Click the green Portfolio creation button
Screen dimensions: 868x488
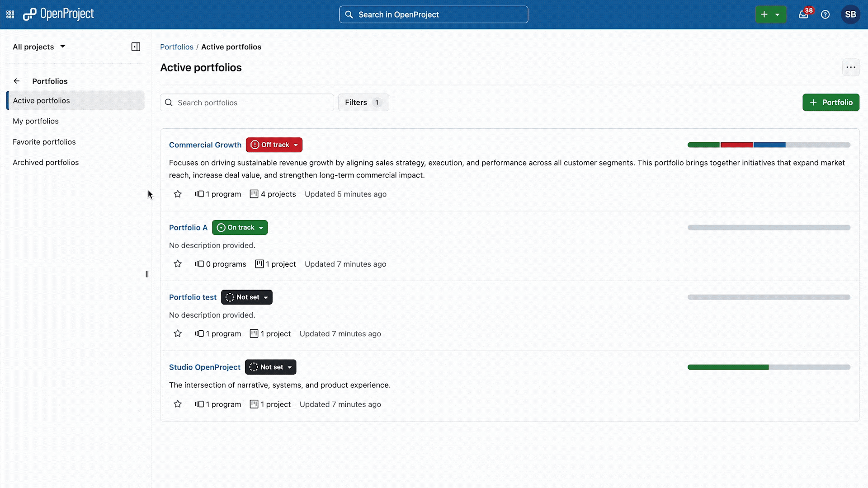tap(831, 102)
